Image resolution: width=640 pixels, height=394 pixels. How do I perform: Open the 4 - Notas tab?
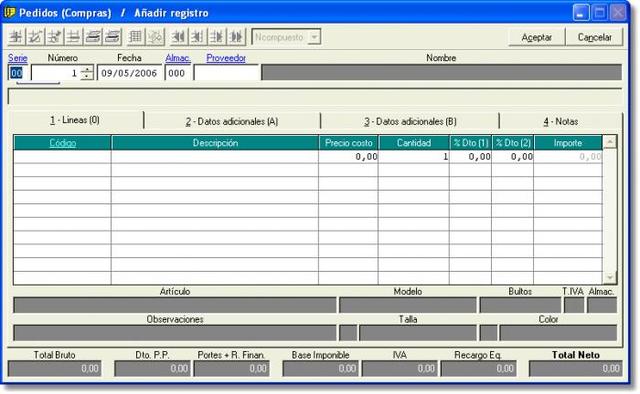560,122
